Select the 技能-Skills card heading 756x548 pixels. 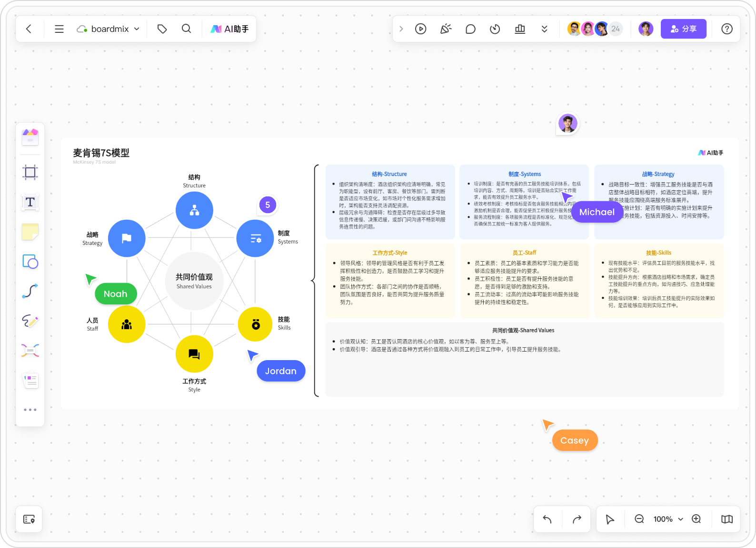[x=659, y=253]
